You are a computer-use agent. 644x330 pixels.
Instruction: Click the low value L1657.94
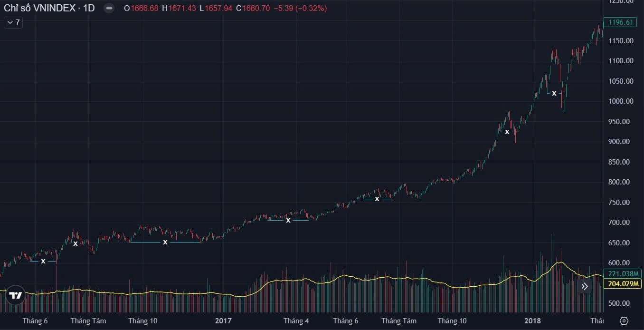216,8
